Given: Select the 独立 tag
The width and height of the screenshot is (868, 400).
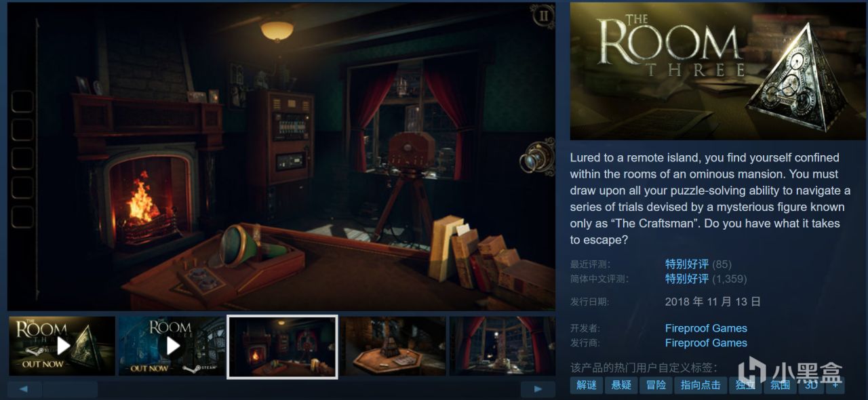Looking at the screenshot, I should click(746, 385).
